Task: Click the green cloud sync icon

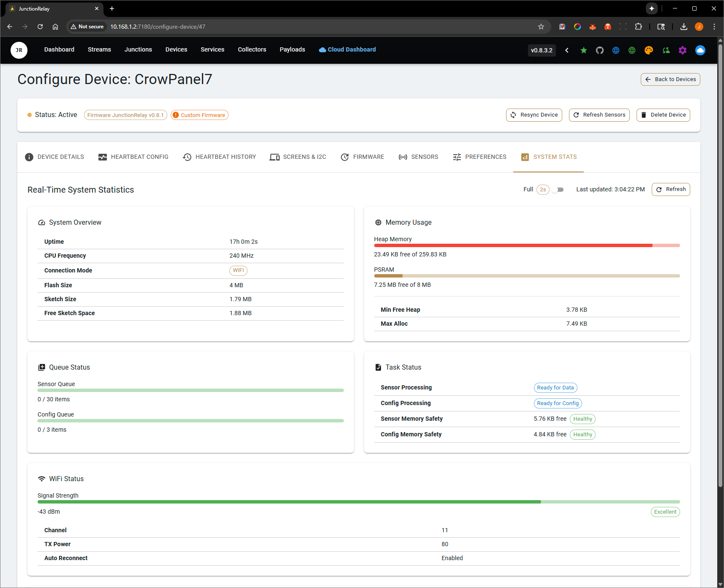Action: point(666,50)
